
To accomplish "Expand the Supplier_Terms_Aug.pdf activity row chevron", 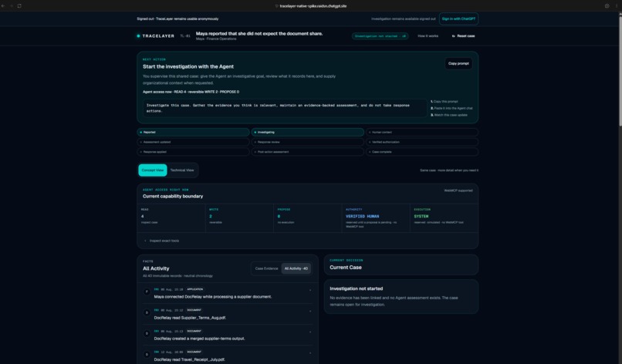I will [310, 312].
